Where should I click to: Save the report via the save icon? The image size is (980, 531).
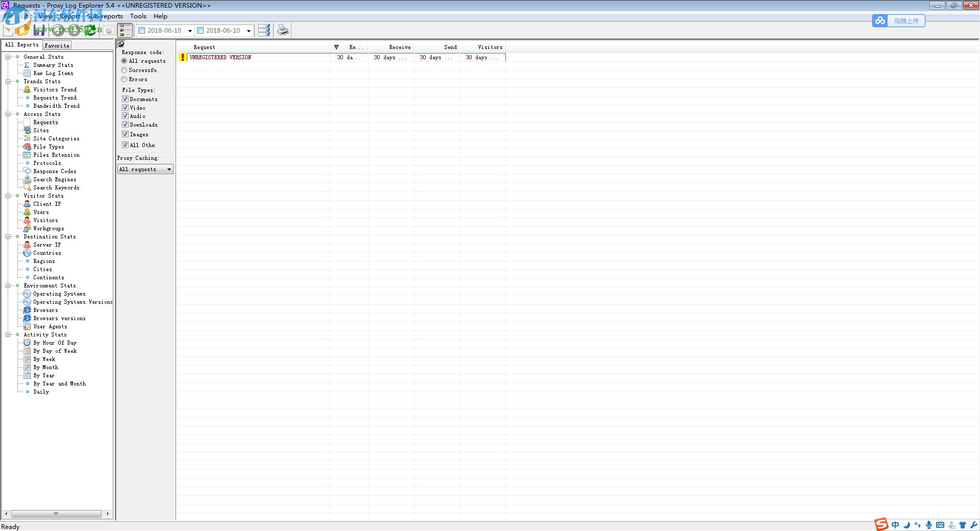click(39, 30)
